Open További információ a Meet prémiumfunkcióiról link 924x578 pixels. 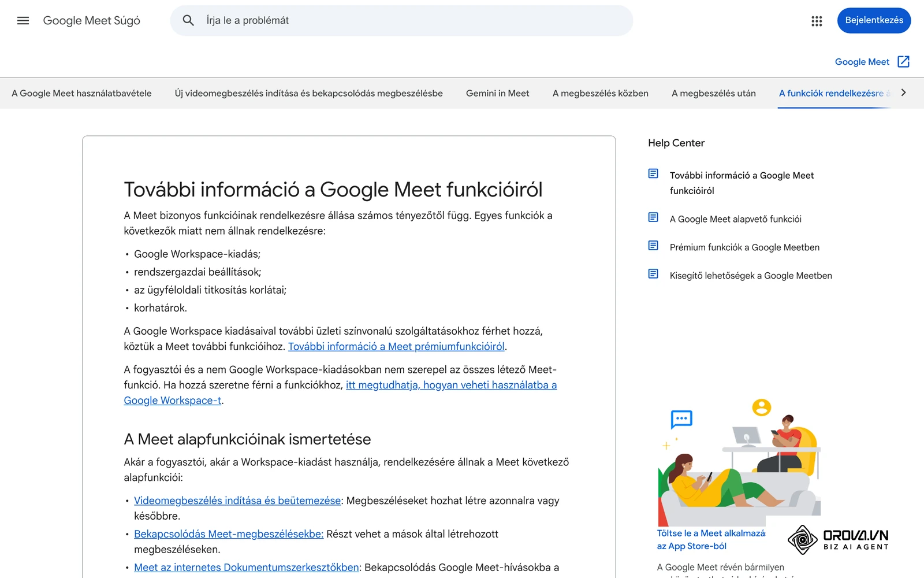(396, 346)
